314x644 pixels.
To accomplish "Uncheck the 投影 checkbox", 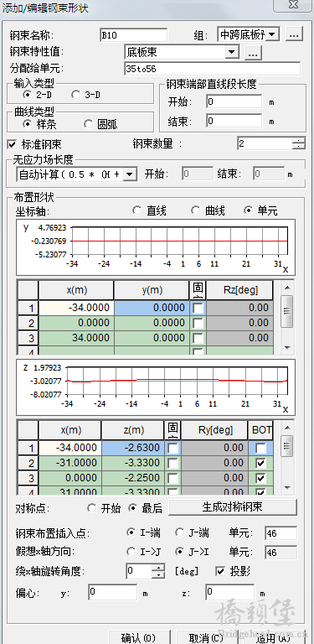I will coord(220,571).
